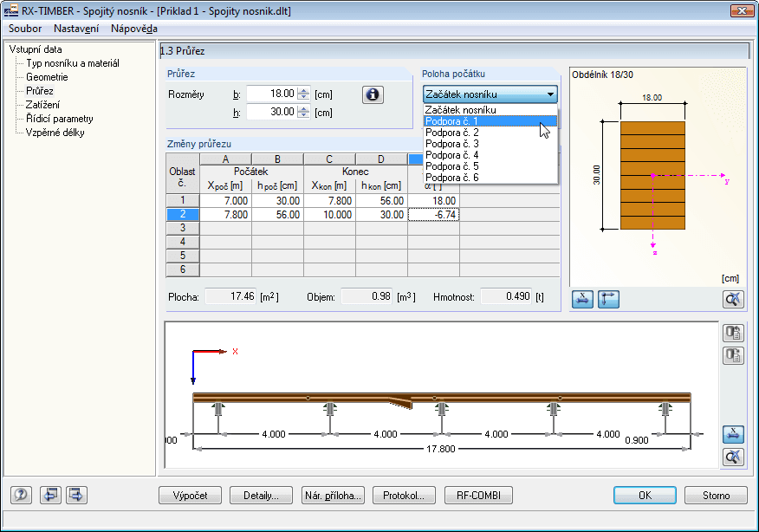Select Průřez in navigation tree
This screenshot has width=759, height=532.
40,91
